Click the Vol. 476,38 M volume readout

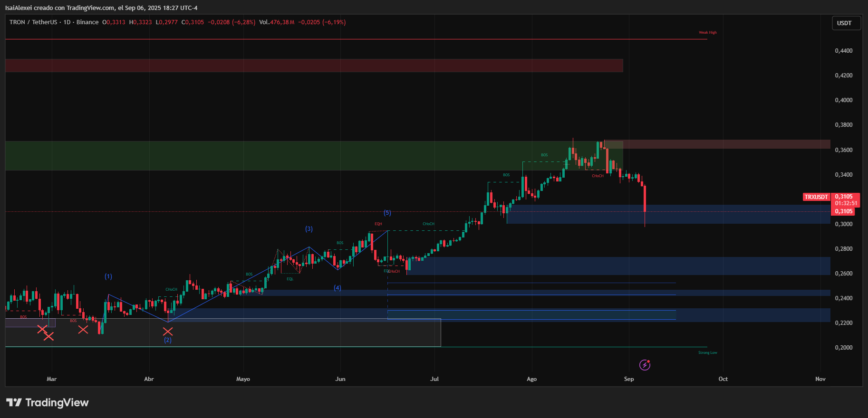click(277, 22)
